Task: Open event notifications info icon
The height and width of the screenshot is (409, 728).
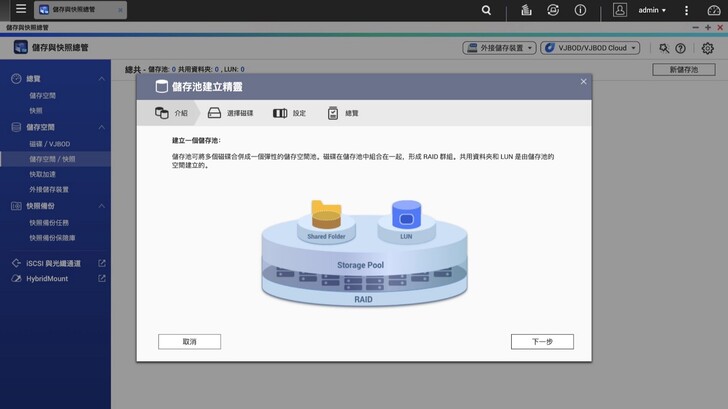Action: (580, 10)
